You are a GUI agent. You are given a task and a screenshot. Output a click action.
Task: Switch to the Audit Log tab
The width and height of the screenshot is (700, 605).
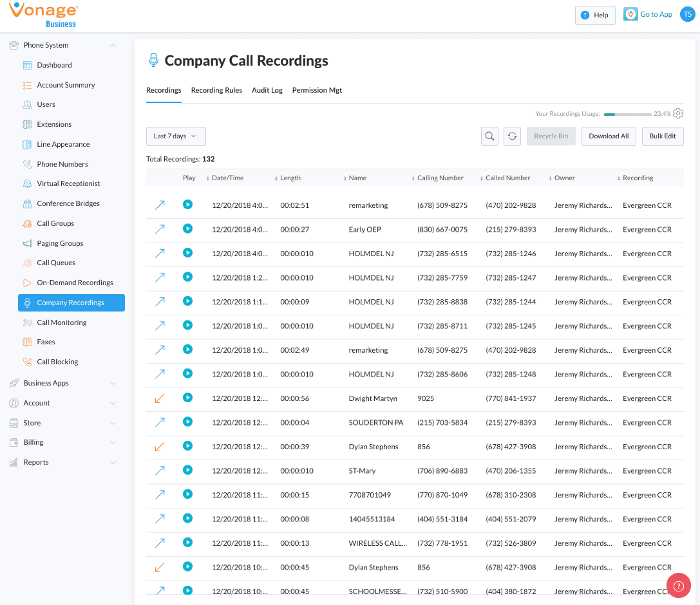(267, 90)
